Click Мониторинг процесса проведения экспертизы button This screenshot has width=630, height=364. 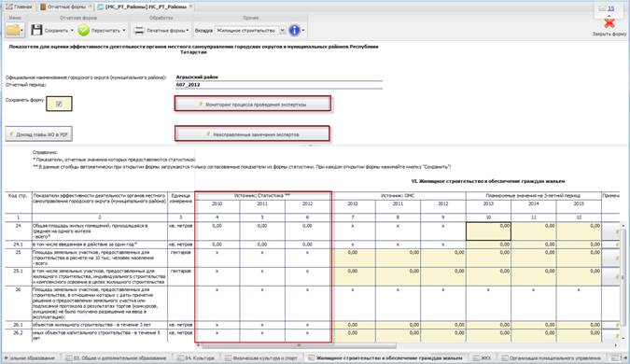(253, 104)
